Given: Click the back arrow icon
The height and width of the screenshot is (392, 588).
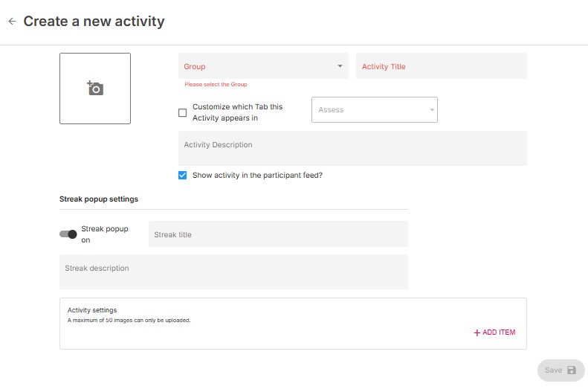Looking at the screenshot, I should (12, 22).
